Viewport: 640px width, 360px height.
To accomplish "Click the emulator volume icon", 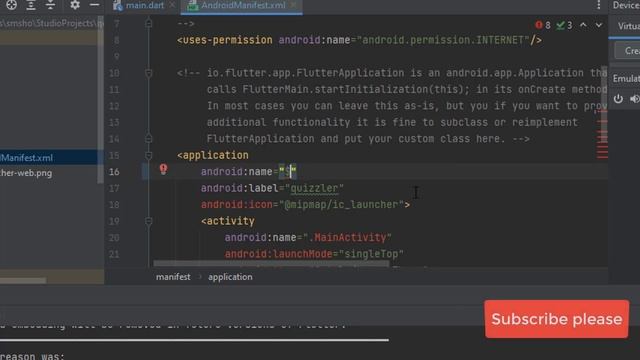I will coord(634,99).
